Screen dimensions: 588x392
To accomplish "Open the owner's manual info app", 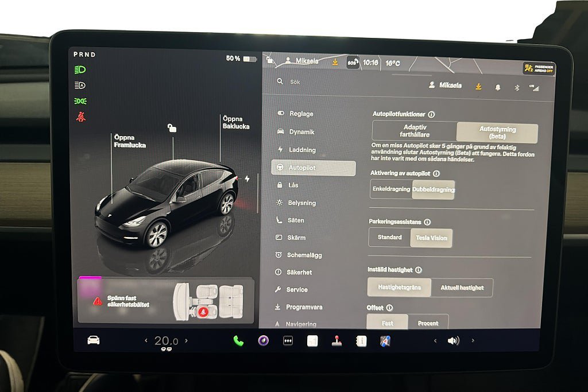I will point(361,341).
